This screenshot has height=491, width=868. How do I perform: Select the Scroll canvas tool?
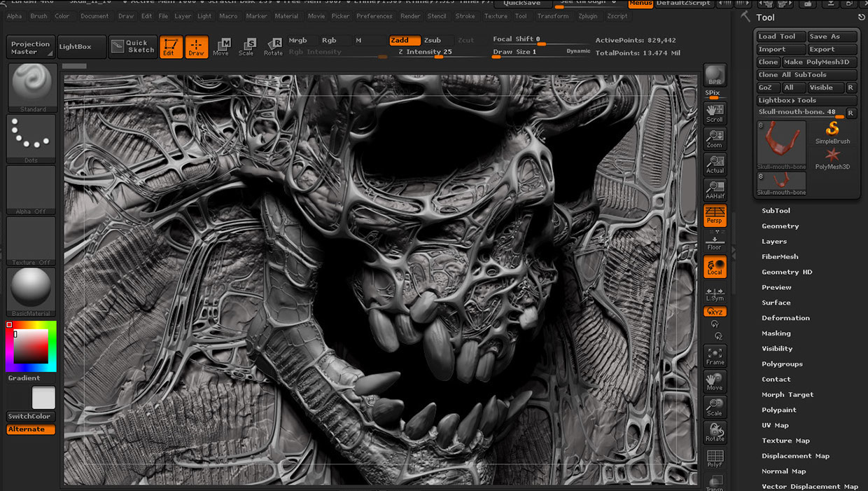[715, 113]
